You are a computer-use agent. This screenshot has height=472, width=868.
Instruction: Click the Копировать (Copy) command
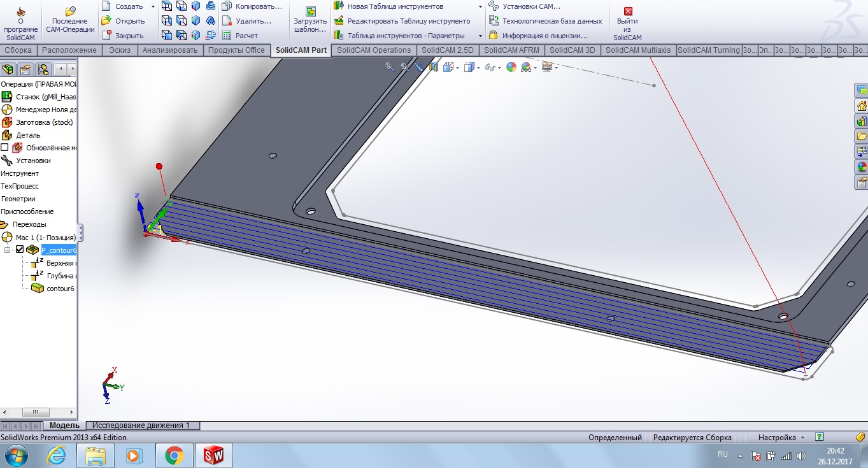click(x=252, y=6)
